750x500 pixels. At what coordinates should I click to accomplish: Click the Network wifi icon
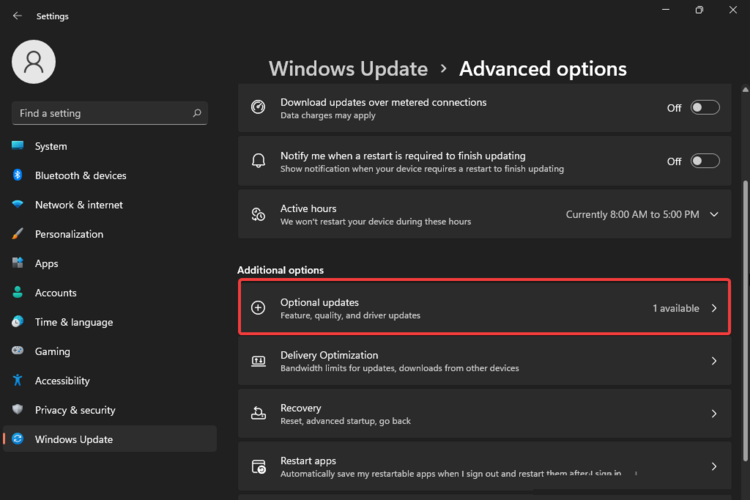point(18,204)
